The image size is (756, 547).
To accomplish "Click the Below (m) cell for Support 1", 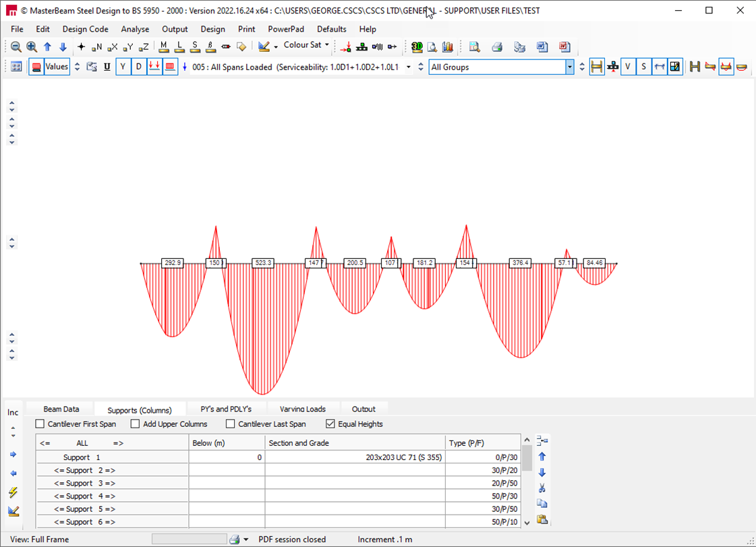I will pos(227,457).
